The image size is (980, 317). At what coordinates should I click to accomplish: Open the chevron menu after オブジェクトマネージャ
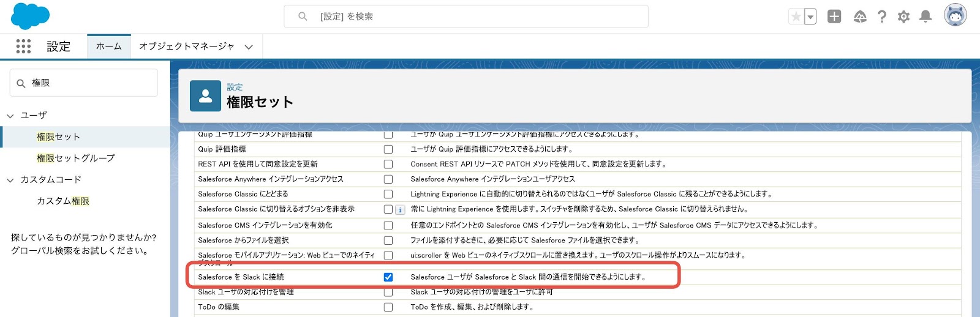(x=249, y=47)
